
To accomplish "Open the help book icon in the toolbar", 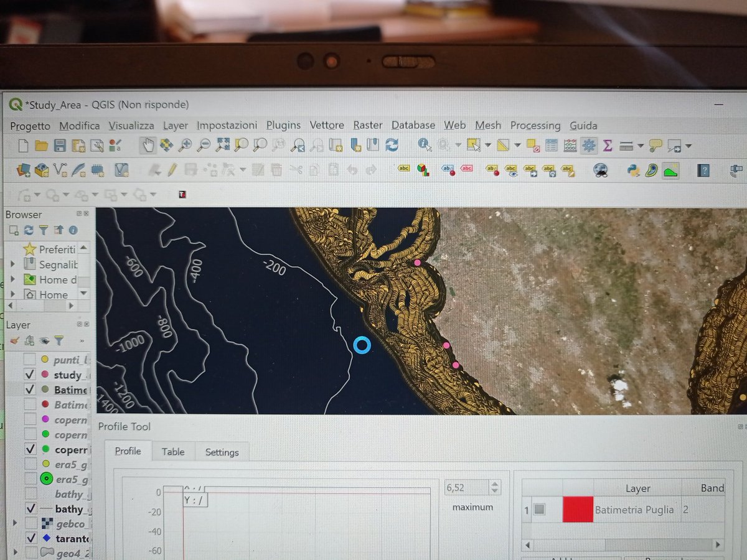I will pyautogui.click(x=703, y=170).
